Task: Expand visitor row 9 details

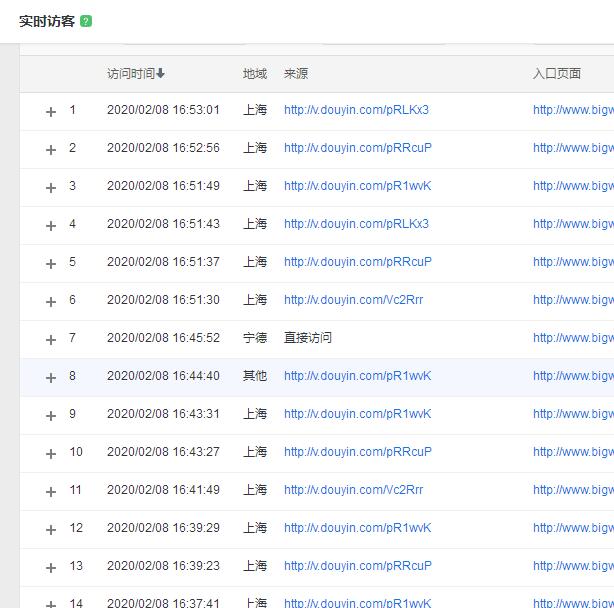Action: pos(51,416)
